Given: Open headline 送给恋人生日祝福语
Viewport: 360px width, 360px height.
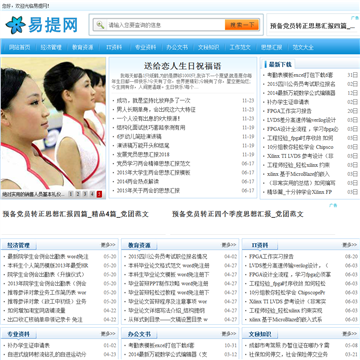Looking at the screenshot, I should pos(182,66).
